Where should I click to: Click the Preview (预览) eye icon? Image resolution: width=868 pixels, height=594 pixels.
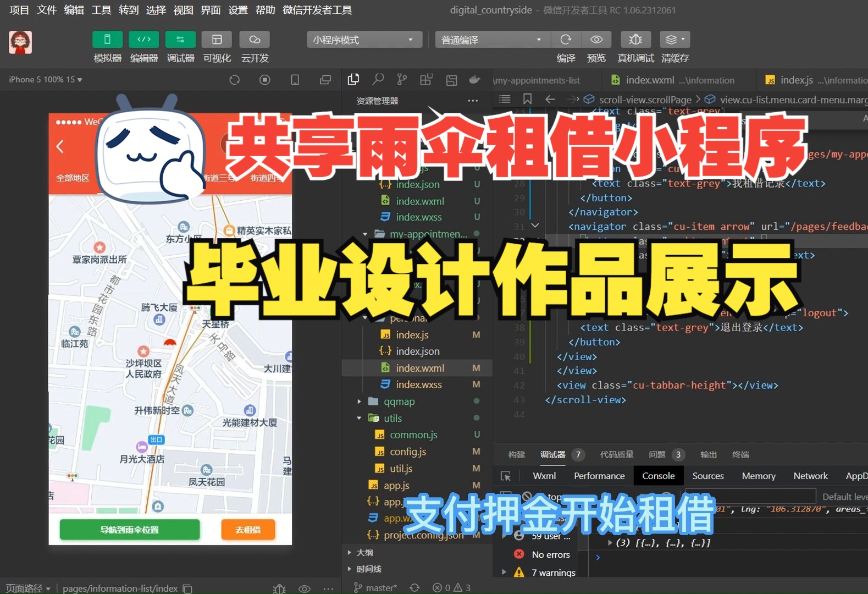pos(596,40)
